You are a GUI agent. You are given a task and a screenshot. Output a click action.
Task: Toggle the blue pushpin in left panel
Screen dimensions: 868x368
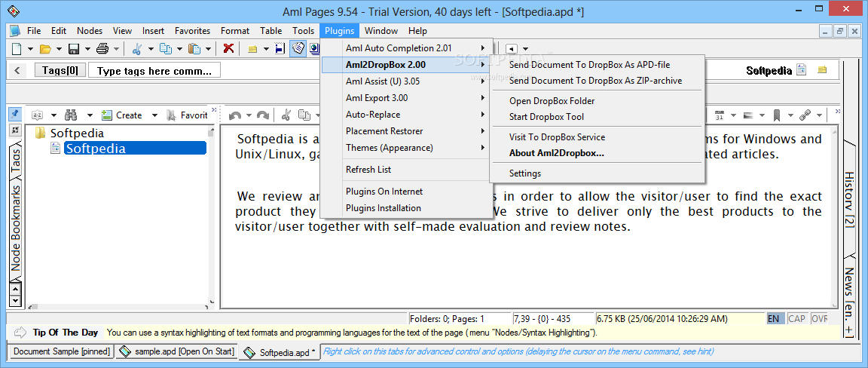[15, 114]
